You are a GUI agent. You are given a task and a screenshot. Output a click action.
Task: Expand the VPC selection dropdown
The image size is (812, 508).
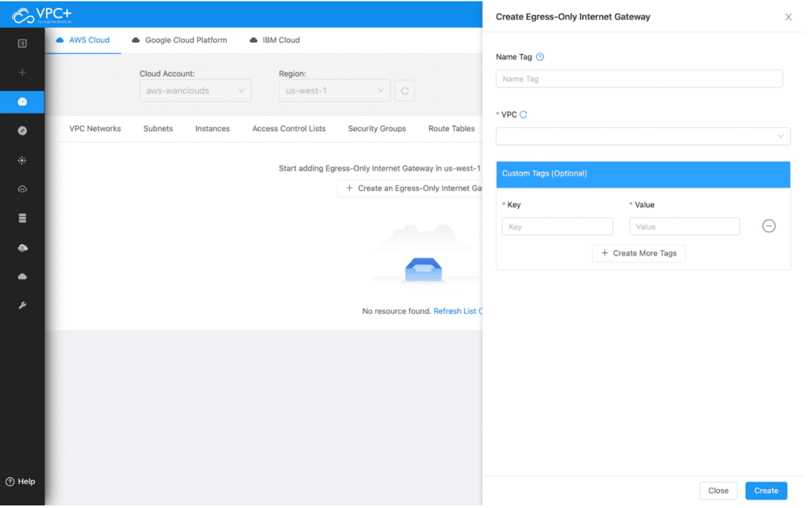coord(643,136)
